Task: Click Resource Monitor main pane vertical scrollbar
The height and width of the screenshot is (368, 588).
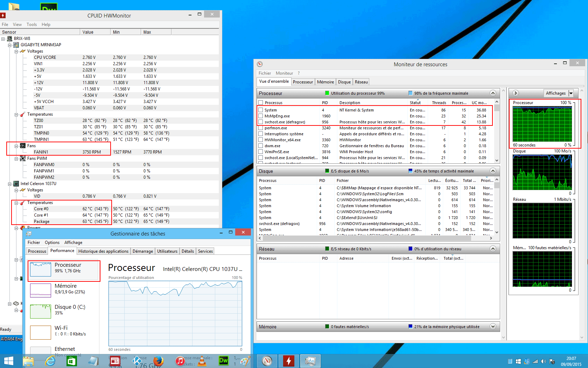Action: [x=504, y=214]
